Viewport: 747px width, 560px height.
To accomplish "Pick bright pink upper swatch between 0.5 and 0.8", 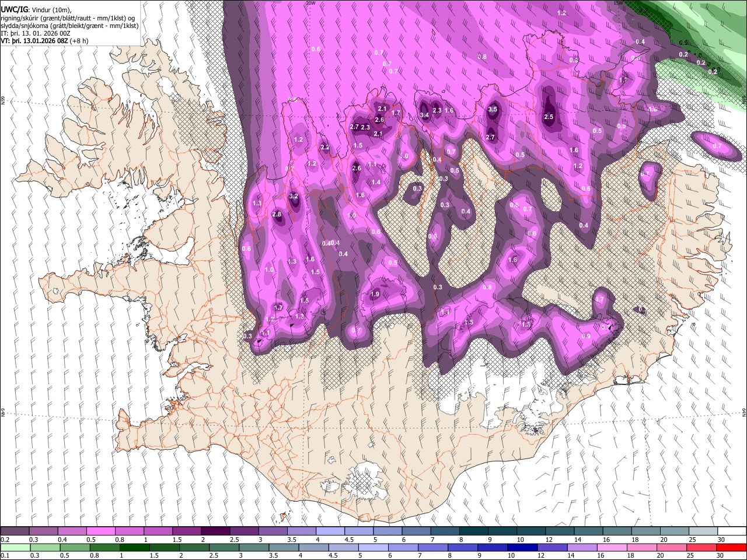I will (100, 531).
